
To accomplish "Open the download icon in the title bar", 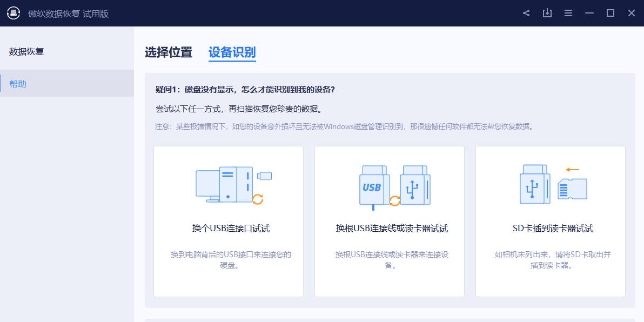I will point(547,12).
